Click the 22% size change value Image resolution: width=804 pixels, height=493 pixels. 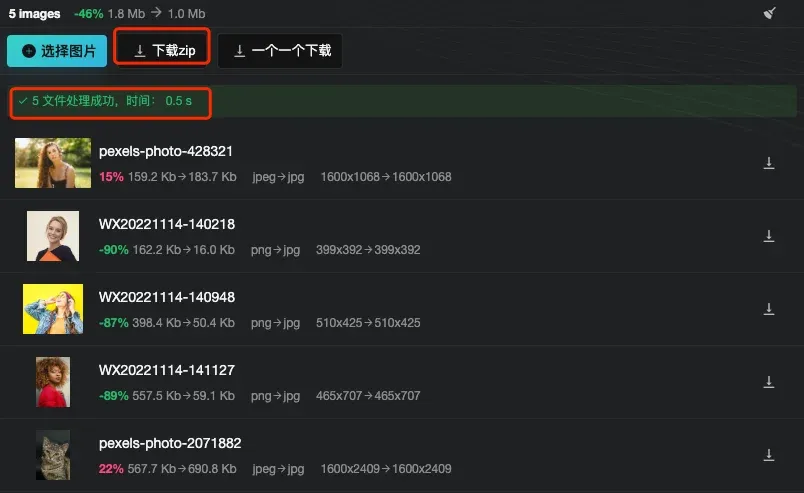pos(111,469)
